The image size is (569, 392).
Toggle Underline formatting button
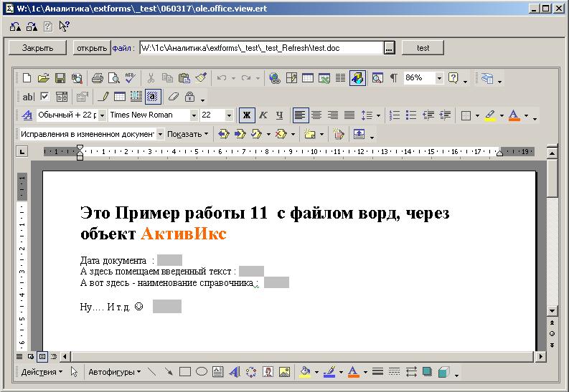(279, 115)
